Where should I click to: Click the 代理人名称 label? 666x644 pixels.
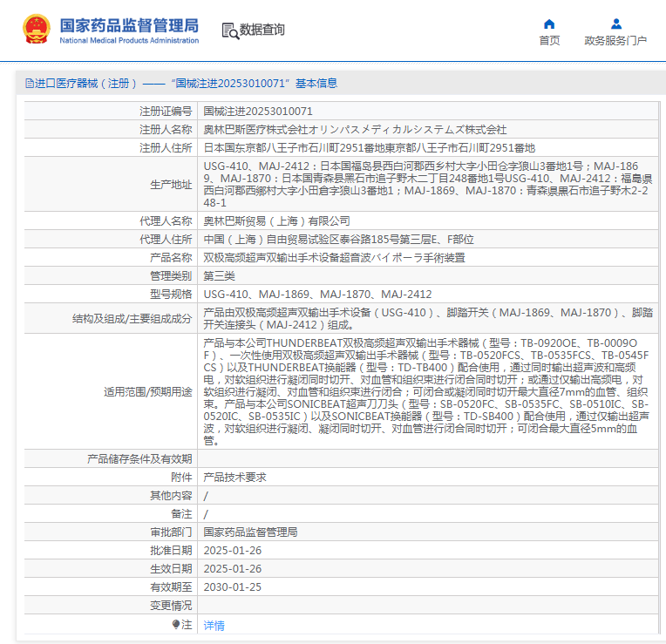(166, 221)
